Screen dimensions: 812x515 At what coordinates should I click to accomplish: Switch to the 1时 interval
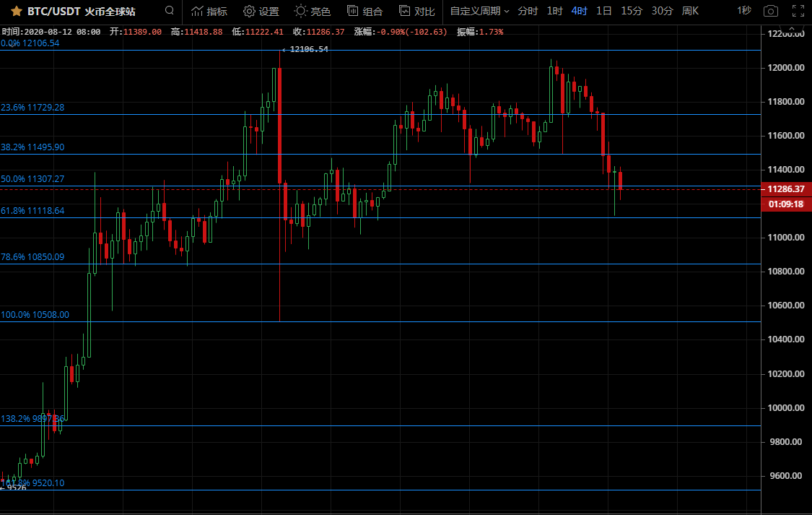pyautogui.click(x=554, y=11)
